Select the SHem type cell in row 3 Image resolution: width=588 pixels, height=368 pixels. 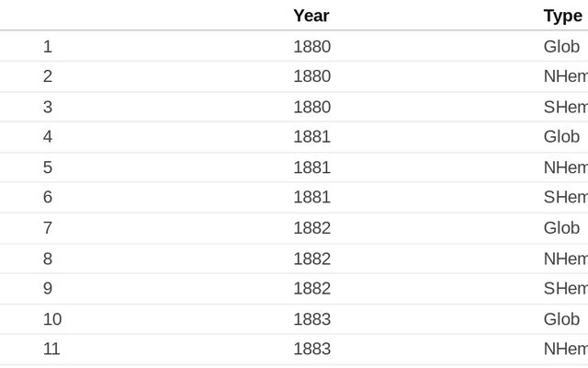click(x=565, y=107)
